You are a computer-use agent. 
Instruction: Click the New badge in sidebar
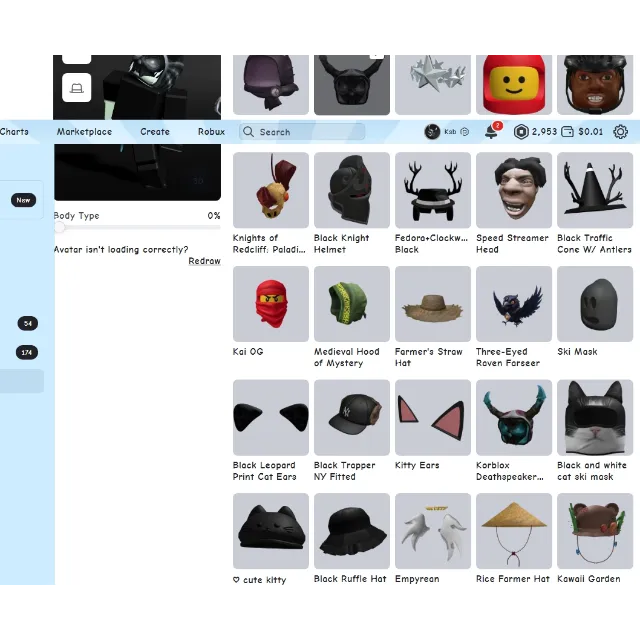pos(23,200)
